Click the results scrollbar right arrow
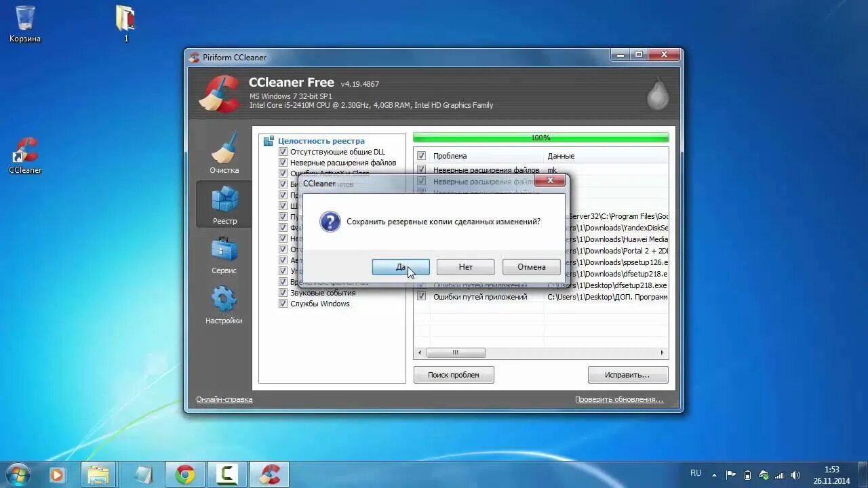 pos(662,352)
